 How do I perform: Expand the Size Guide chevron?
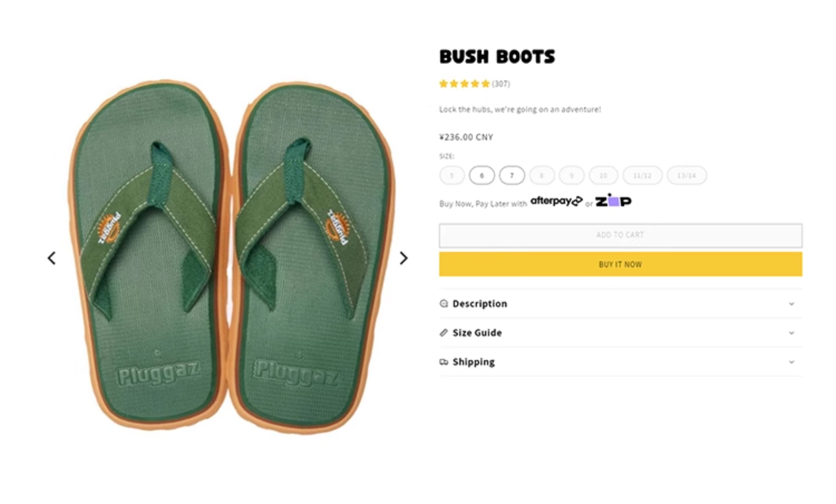792,333
